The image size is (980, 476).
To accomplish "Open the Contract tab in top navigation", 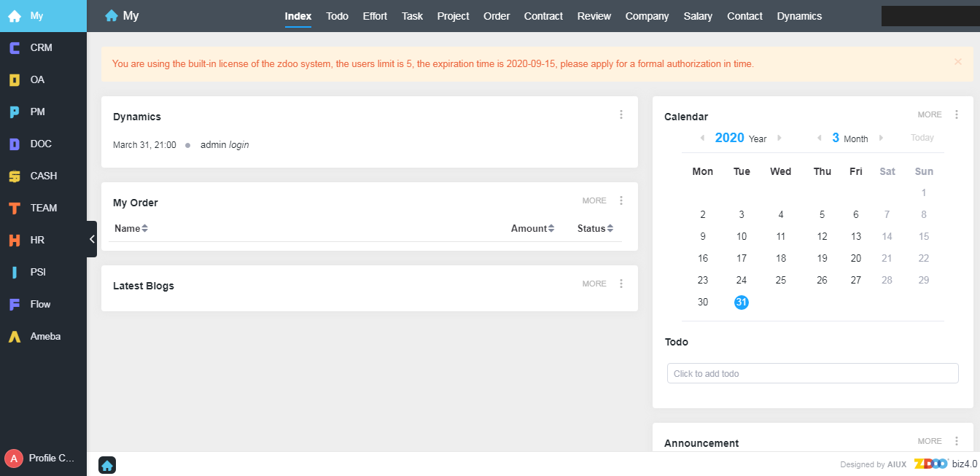I will coord(543,16).
